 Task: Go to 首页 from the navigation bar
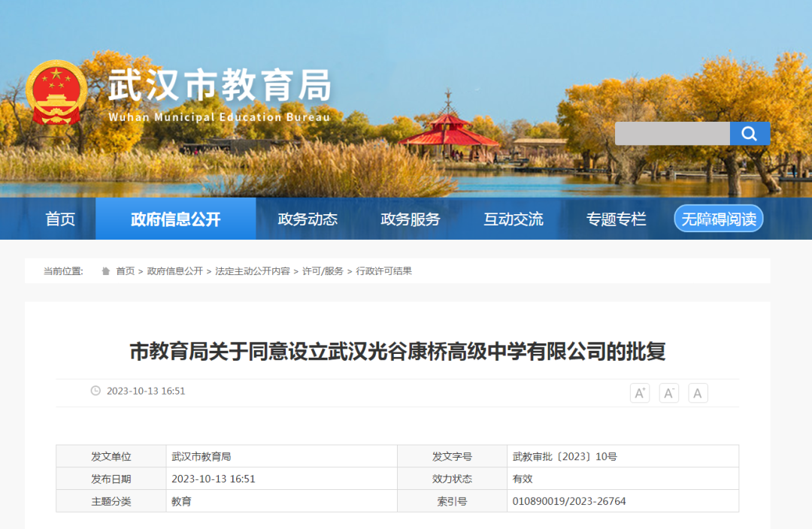click(60, 219)
